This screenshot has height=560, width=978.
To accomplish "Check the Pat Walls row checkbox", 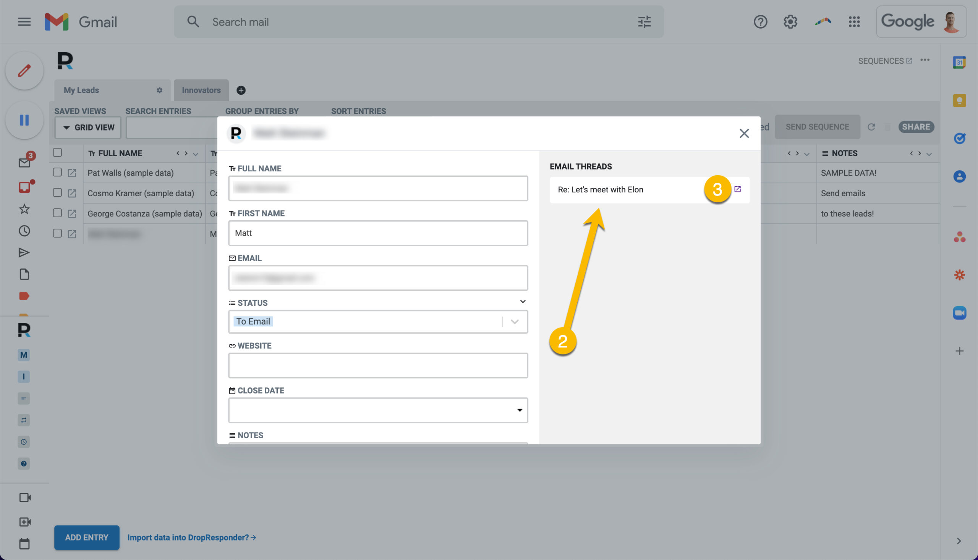I will click(x=57, y=172).
